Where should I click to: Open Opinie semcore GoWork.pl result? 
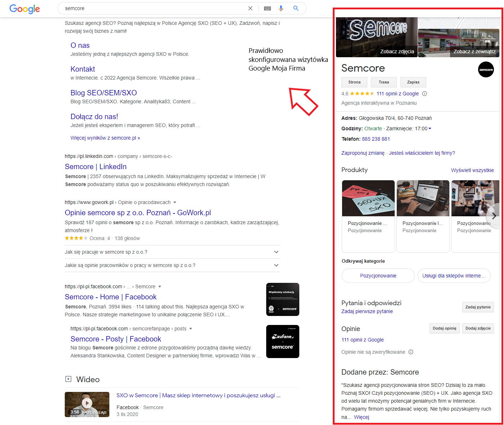coord(138,213)
